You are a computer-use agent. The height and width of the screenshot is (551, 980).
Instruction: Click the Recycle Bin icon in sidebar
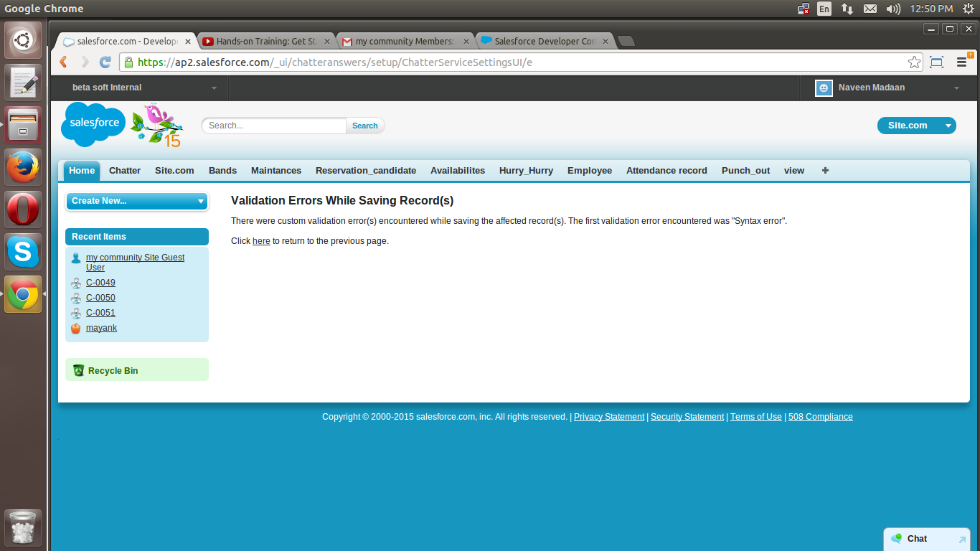point(78,370)
